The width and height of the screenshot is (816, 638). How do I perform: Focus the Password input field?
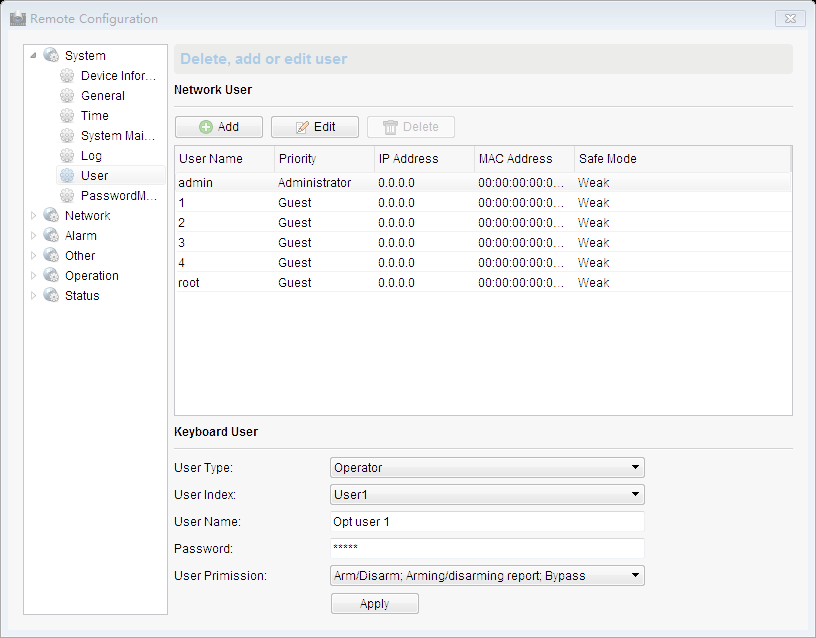tap(487, 548)
